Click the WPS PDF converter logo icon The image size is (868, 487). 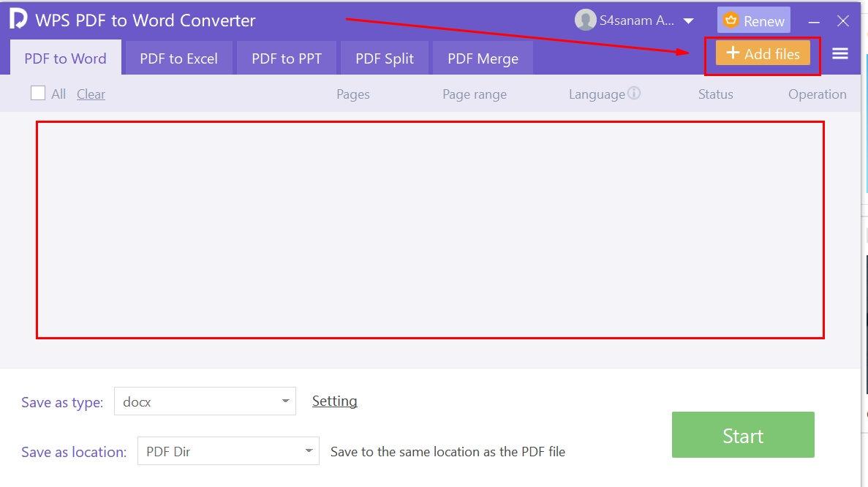click(18, 19)
